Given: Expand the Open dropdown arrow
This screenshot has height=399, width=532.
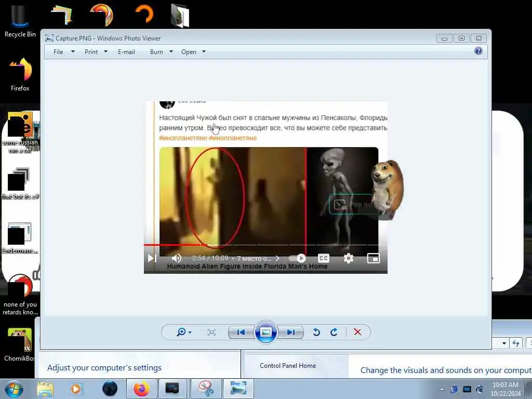Looking at the screenshot, I should (204, 51).
